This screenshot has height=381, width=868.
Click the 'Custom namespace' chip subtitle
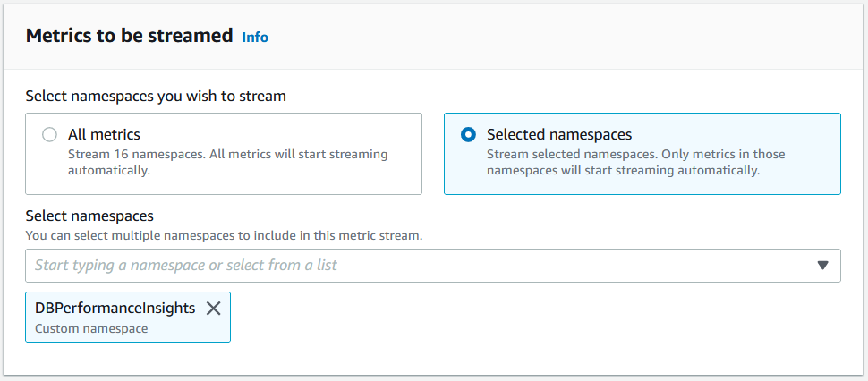[91, 328]
